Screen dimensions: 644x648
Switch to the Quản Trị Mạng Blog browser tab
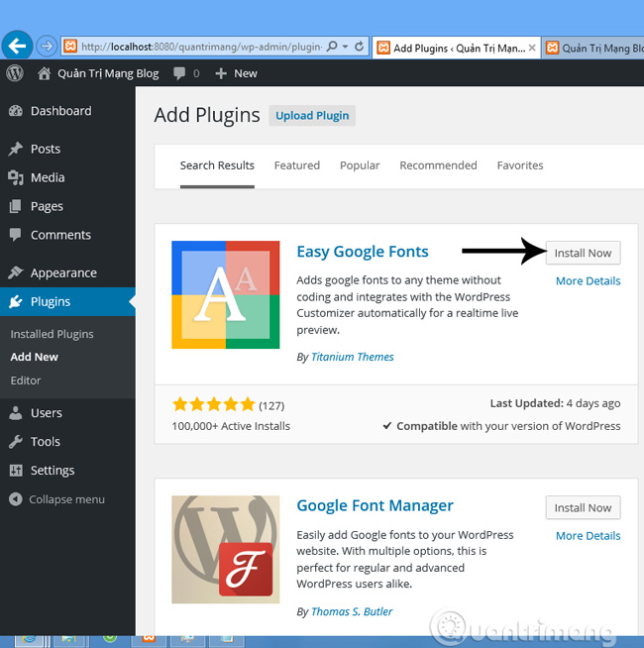pyautogui.click(x=593, y=48)
